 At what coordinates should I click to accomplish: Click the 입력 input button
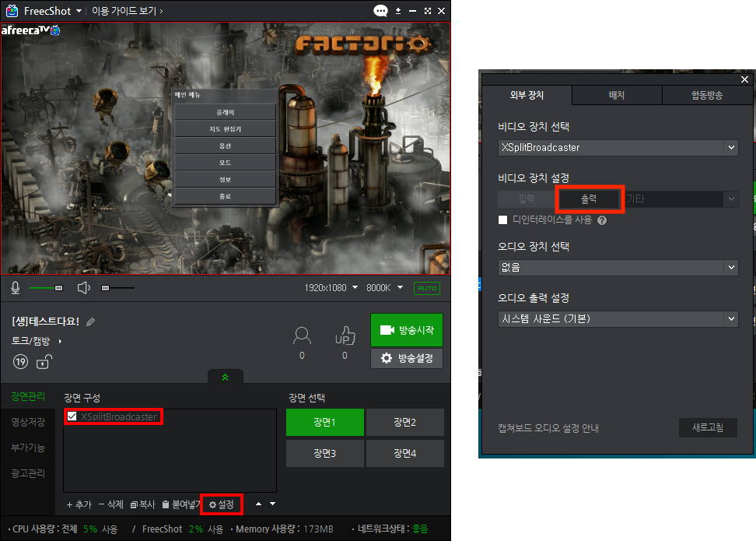[527, 198]
